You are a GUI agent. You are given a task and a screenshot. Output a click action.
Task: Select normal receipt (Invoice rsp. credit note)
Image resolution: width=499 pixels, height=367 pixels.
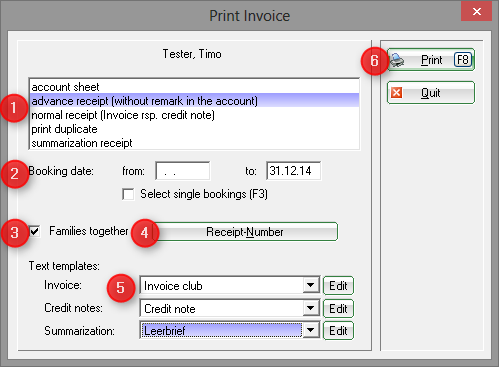click(195, 115)
